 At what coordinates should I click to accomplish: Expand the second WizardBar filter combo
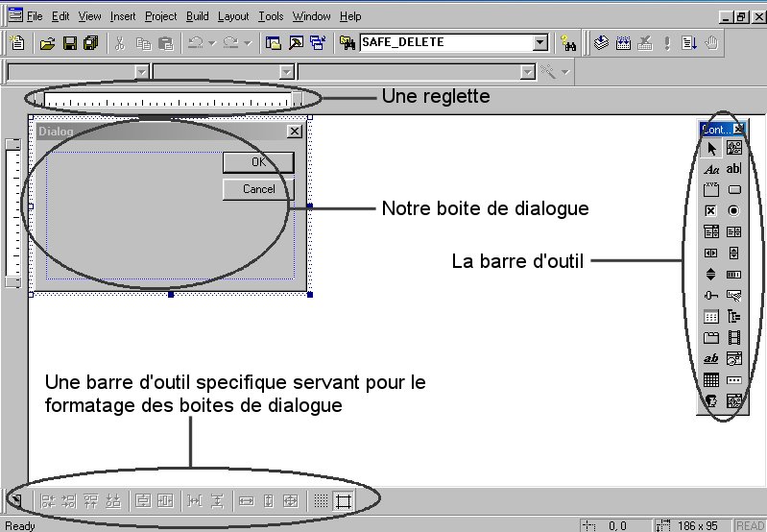286,72
